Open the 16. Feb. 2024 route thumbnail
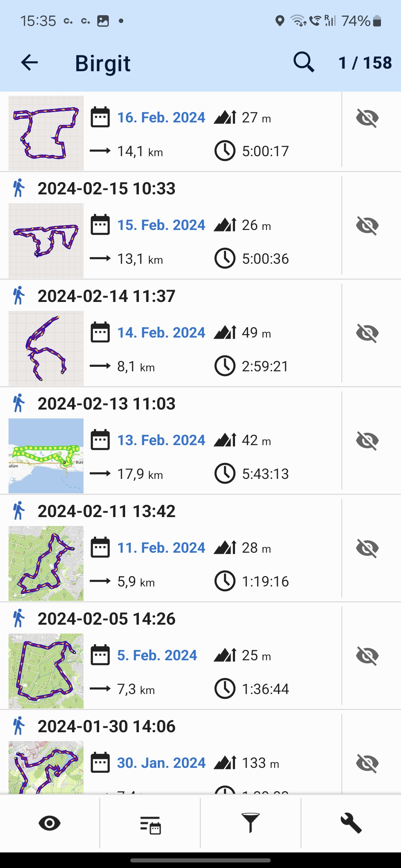 46,133
